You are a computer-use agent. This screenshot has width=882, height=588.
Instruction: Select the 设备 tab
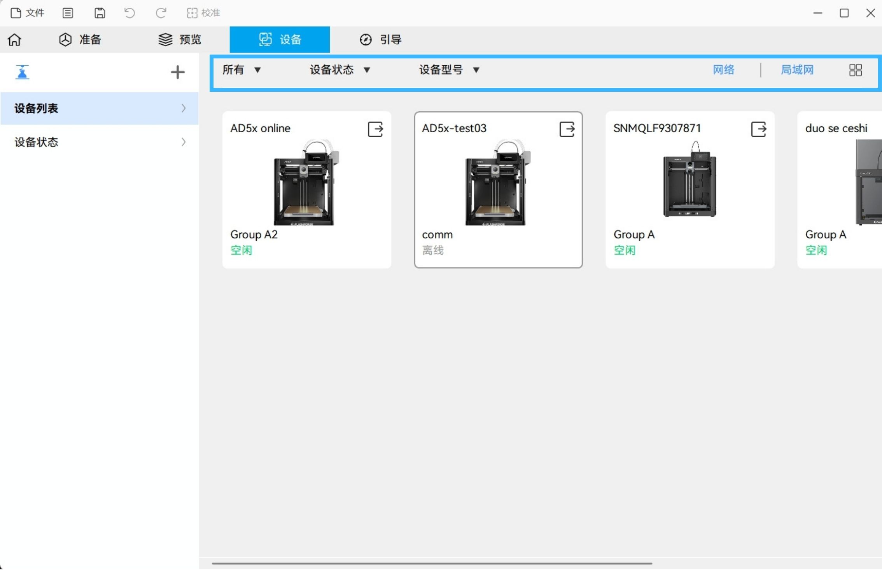[280, 40]
